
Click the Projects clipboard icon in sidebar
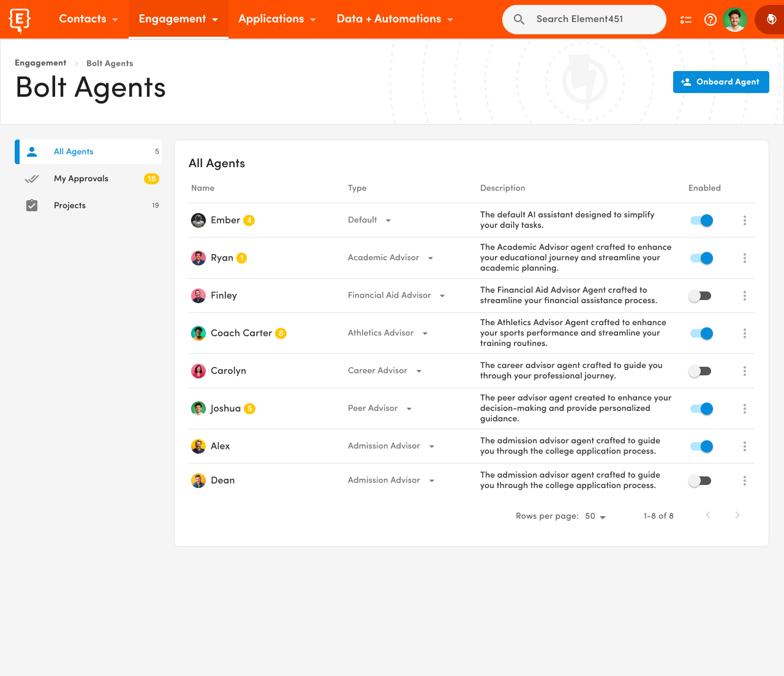click(x=32, y=205)
